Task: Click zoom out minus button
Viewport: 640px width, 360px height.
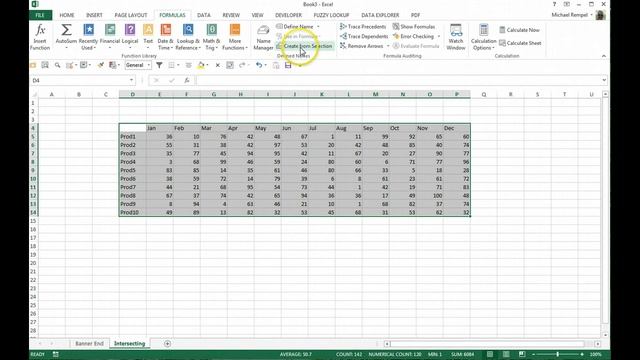Action: point(533,354)
